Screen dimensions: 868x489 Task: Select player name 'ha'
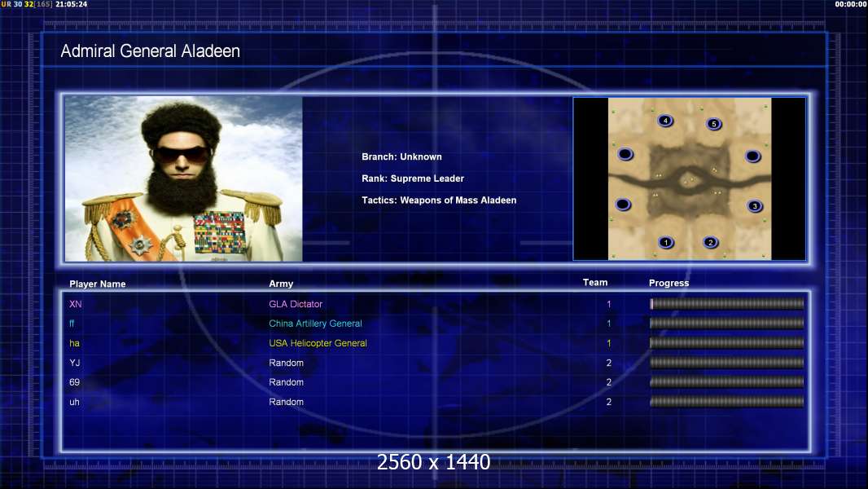[x=75, y=343]
